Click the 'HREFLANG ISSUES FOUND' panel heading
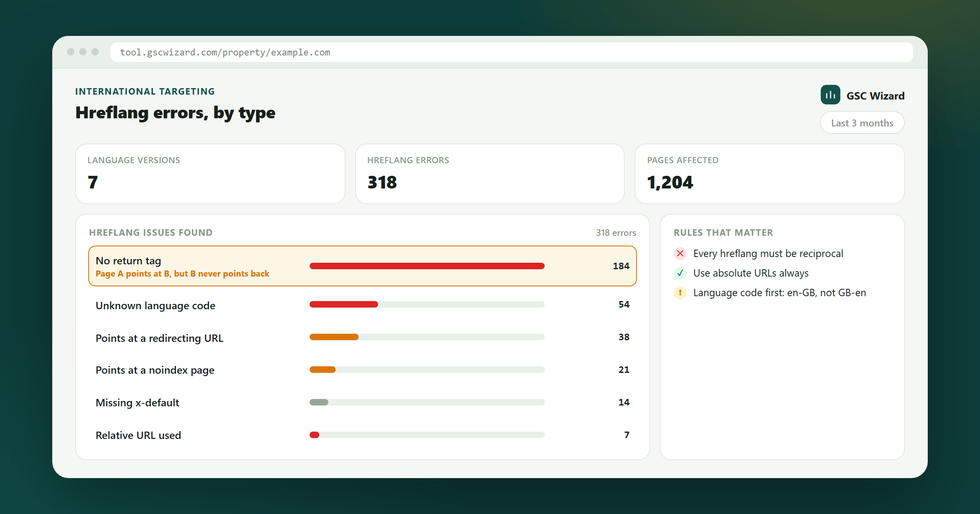 tap(151, 233)
